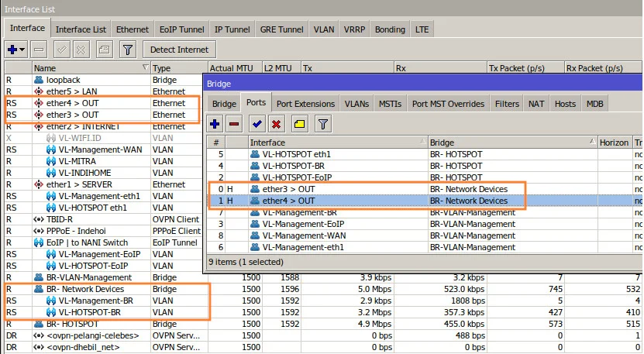Viewport: 644px width, 354px height.
Task: Open the Bridge tab in Bridge window
Action: click(x=224, y=104)
